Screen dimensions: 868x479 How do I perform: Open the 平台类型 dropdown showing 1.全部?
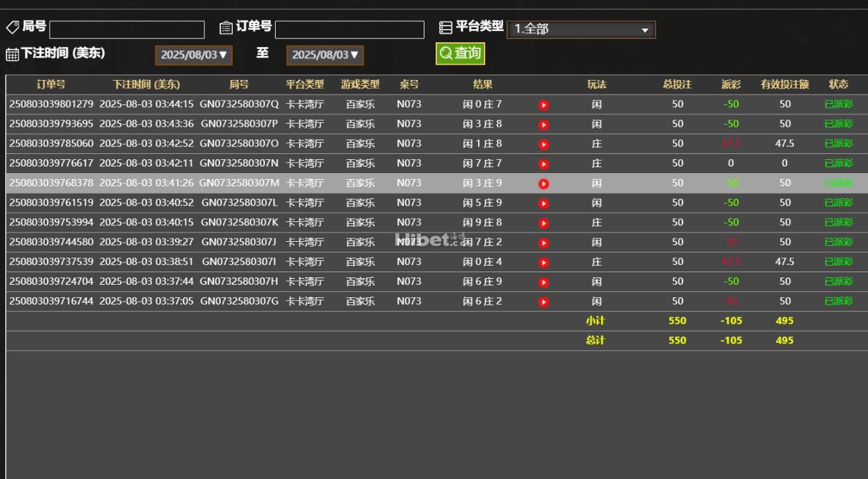[x=580, y=30]
